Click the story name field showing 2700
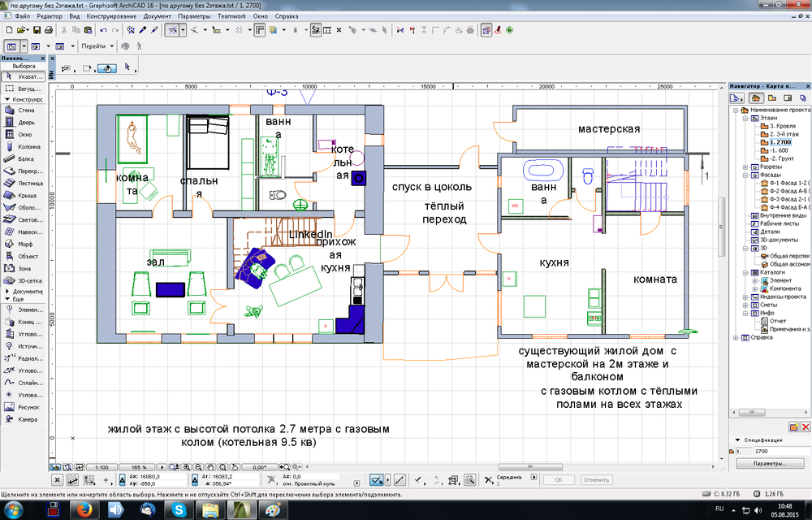 (780, 450)
